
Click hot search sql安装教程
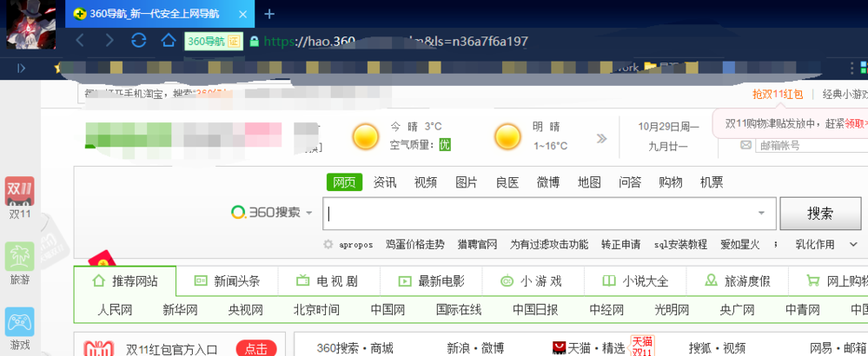680,244
